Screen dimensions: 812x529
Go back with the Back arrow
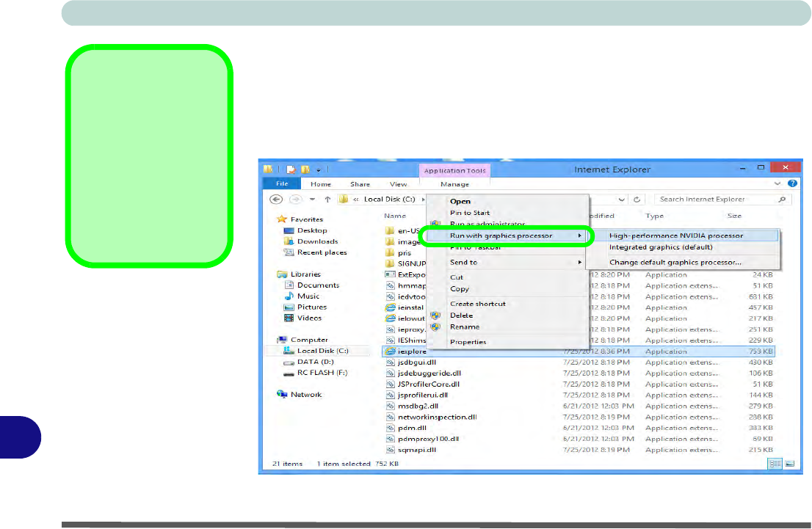[276, 200]
